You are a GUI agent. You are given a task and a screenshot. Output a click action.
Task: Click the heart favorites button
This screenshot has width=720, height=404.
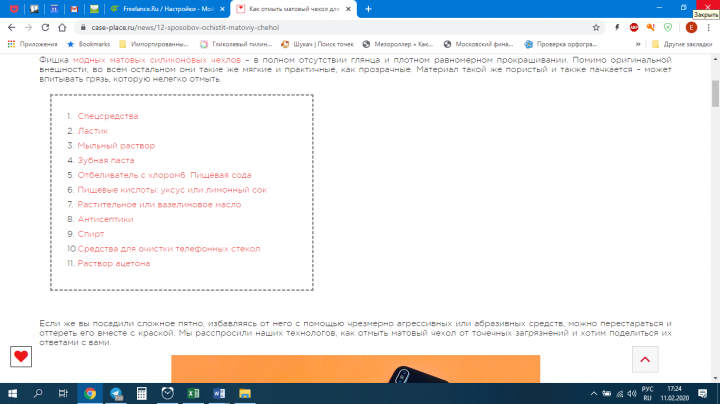click(x=21, y=357)
